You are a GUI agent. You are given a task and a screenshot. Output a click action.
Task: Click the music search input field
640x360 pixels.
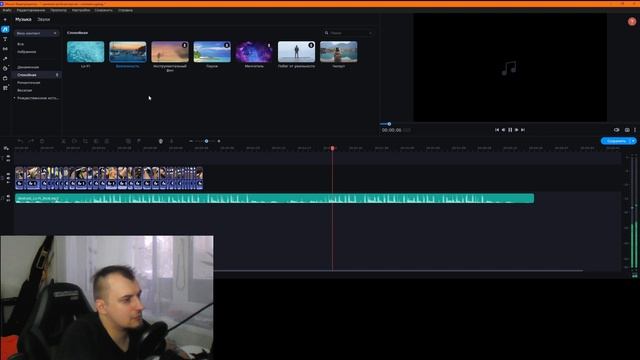coord(348,33)
